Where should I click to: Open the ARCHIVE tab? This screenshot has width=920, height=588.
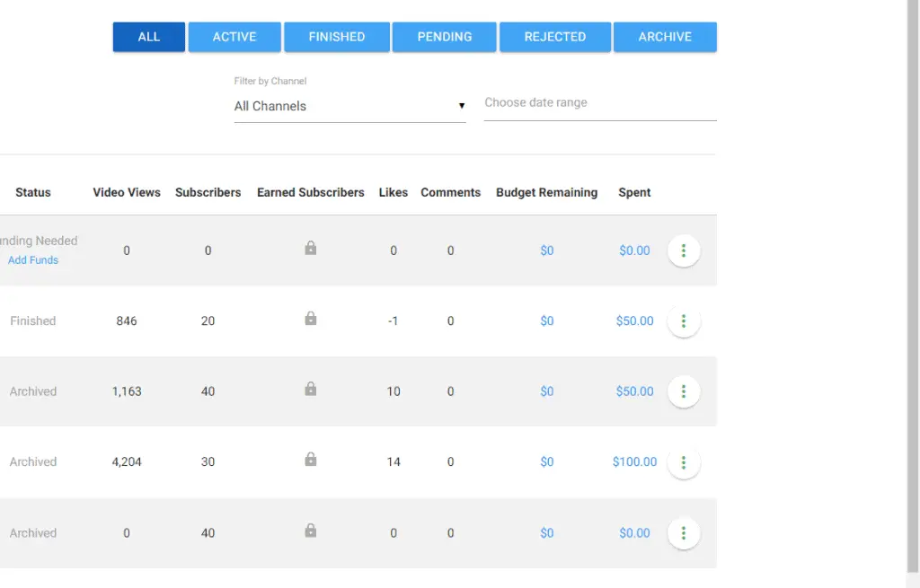(665, 37)
